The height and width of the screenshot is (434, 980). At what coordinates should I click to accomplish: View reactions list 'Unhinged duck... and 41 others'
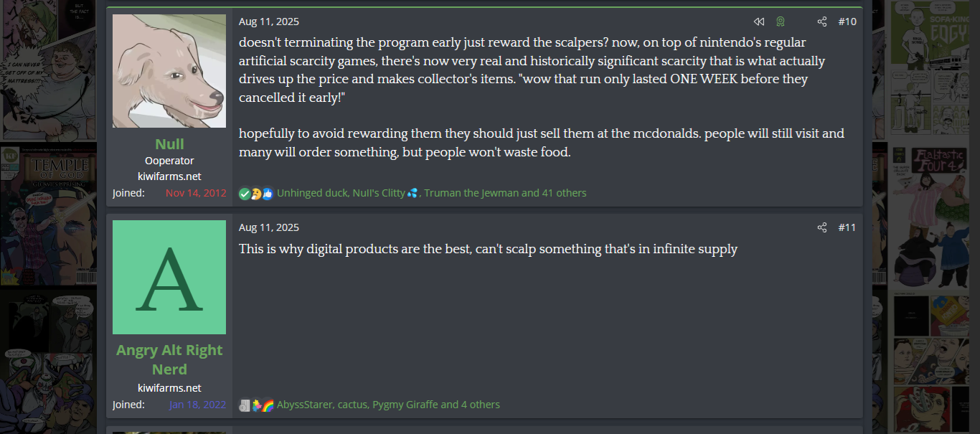tap(431, 193)
